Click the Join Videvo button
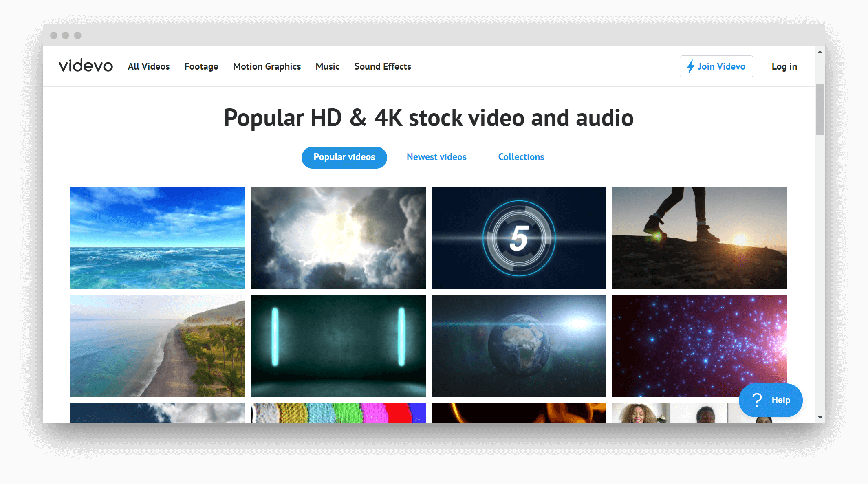 click(716, 66)
